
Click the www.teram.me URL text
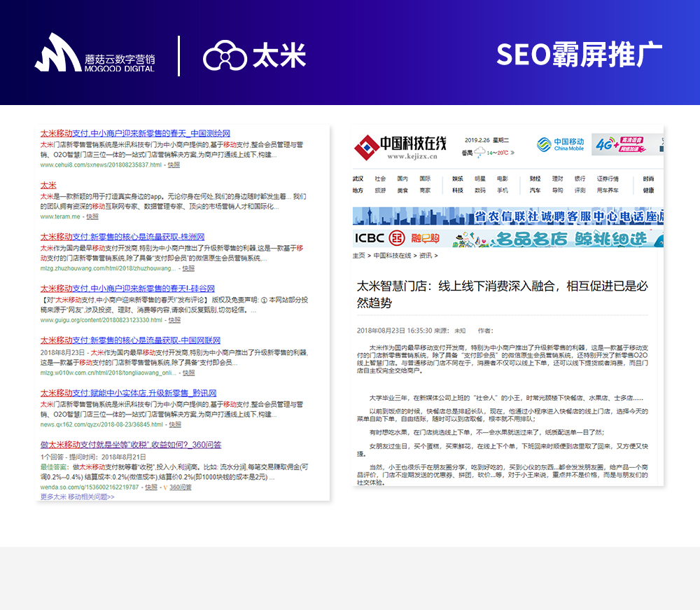[x=60, y=216]
